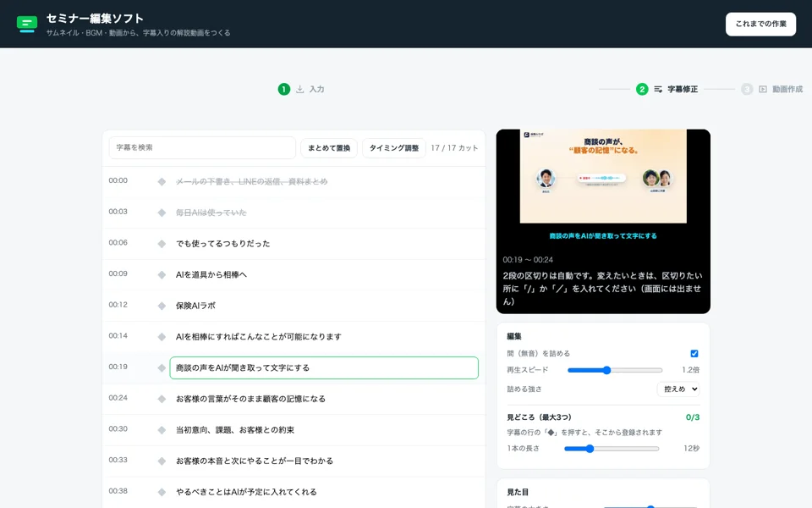
Task: Open これまでの作業 history button
Action: 760,24
